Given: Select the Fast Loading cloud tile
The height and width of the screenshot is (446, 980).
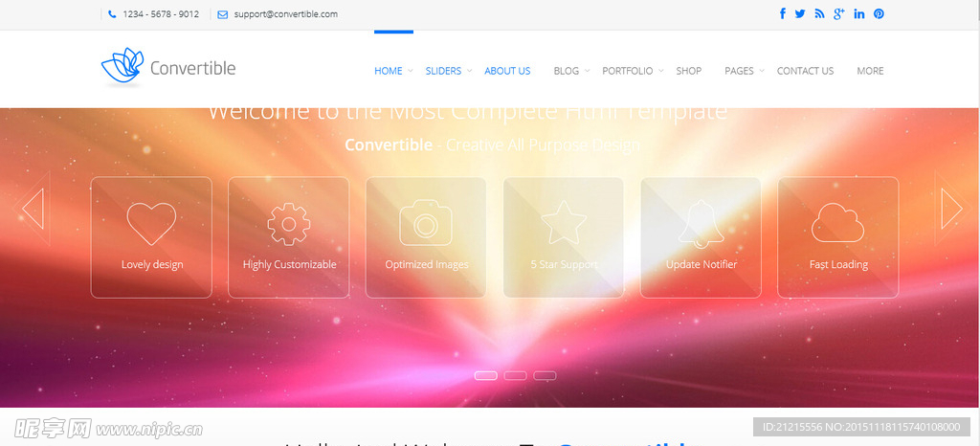Looking at the screenshot, I should pos(837,236).
